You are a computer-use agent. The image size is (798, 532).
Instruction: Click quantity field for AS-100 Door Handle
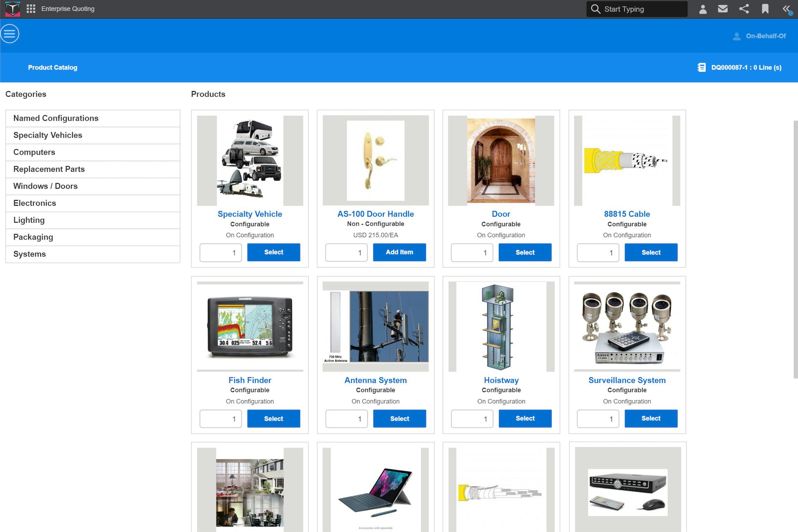pos(346,253)
